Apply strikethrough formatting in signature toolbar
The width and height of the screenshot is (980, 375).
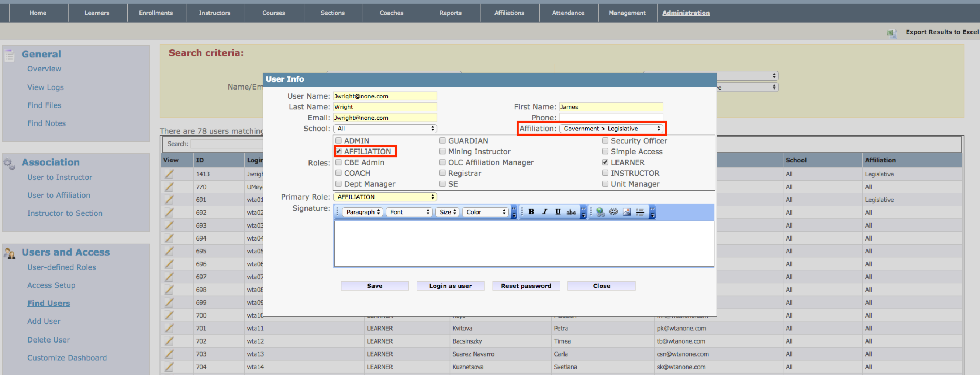[571, 212]
